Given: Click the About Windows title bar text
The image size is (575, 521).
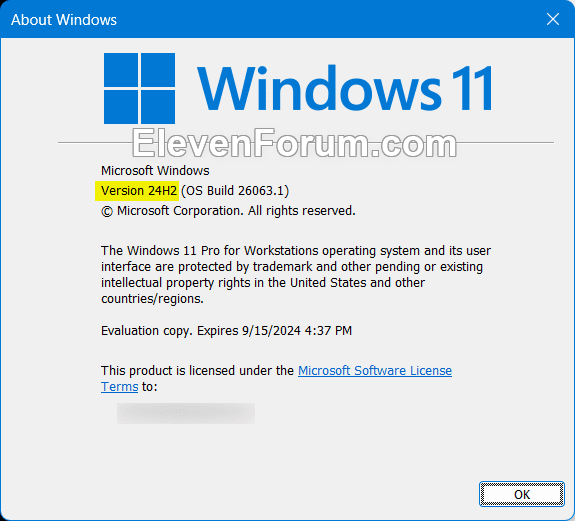Looking at the screenshot, I should pyautogui.click(x=64, y=20).
